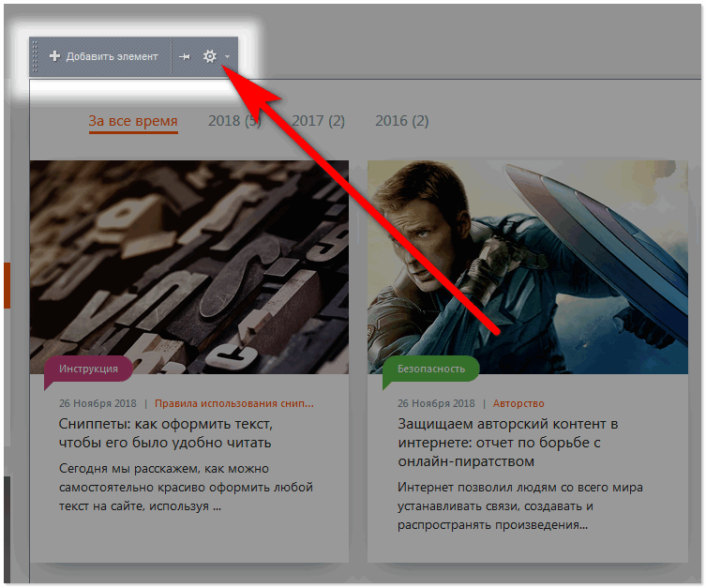
Task: Open the letterpress type article image
Action: point(189,267)
